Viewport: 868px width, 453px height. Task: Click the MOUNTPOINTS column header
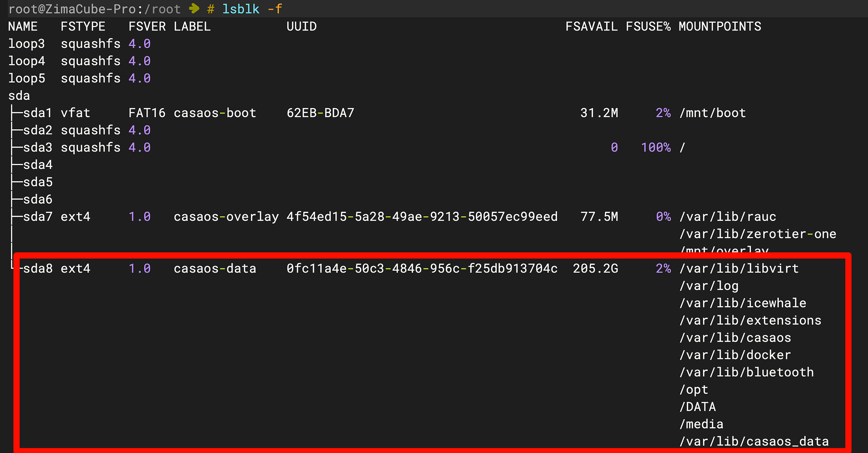coord(719,27)
